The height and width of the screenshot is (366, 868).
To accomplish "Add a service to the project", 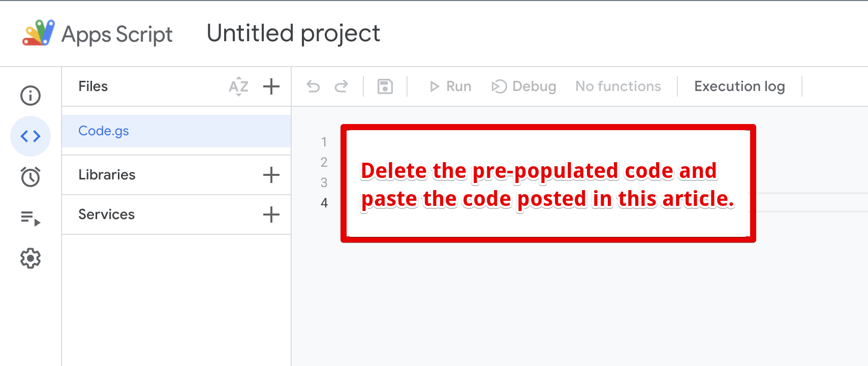I will 271,215.
